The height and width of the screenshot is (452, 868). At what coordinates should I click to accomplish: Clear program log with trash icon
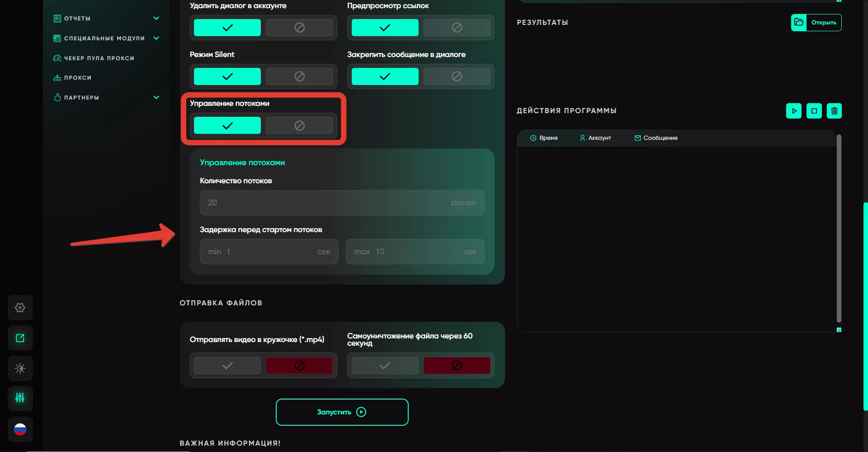tap(834, 111)
